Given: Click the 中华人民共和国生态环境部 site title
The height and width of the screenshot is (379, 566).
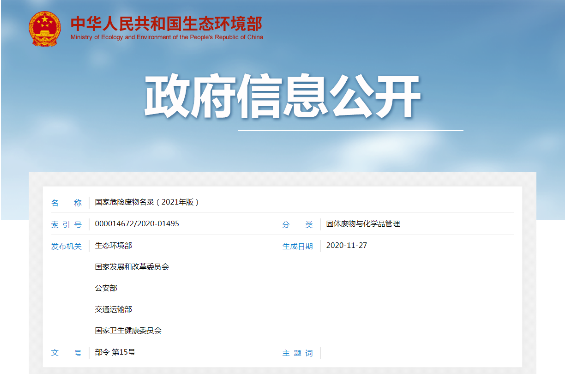Looking at the screenshot, I should (x=166, y=24).
